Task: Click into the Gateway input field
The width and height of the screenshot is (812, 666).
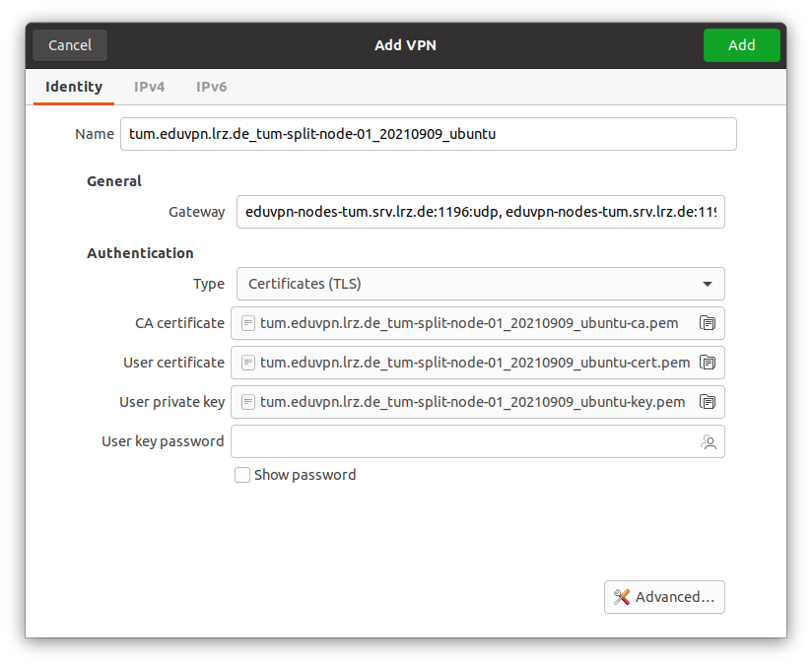Action: [480, 212]
